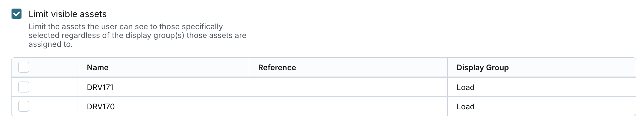Uncheck the Limit visible assets checkbox
The height and width of the screenshot is (125, 644).
[x=17, y=14]
